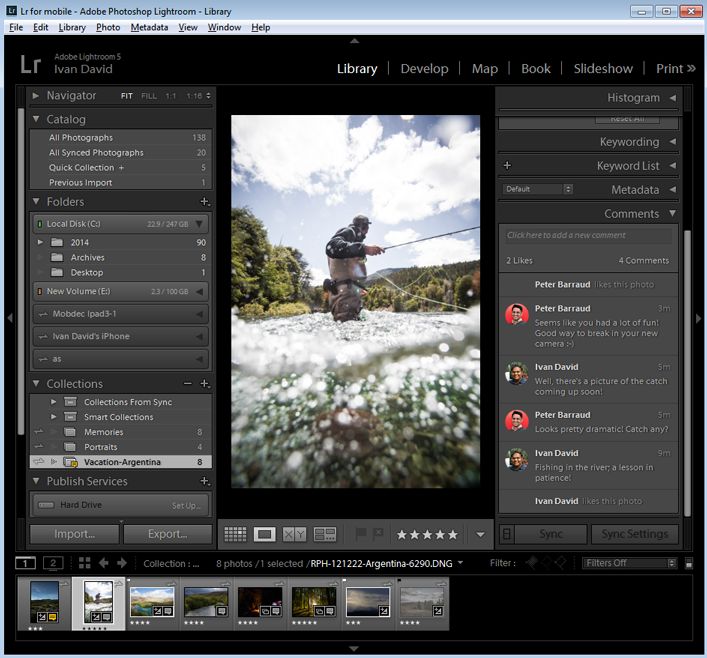
Task: Toggle sync icon for Memories collection
Action: (x=39, y=432)
